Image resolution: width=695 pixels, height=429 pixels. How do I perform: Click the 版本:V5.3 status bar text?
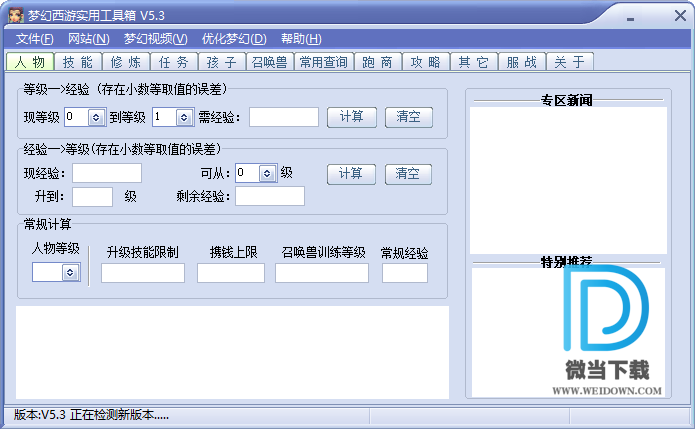tap(91, 415)
